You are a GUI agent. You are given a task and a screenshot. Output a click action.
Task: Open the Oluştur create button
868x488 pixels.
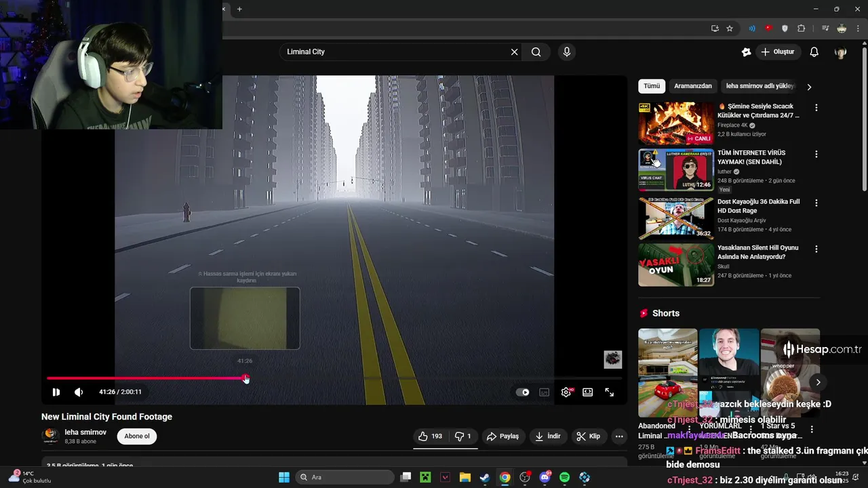click(x=778, y=52)
